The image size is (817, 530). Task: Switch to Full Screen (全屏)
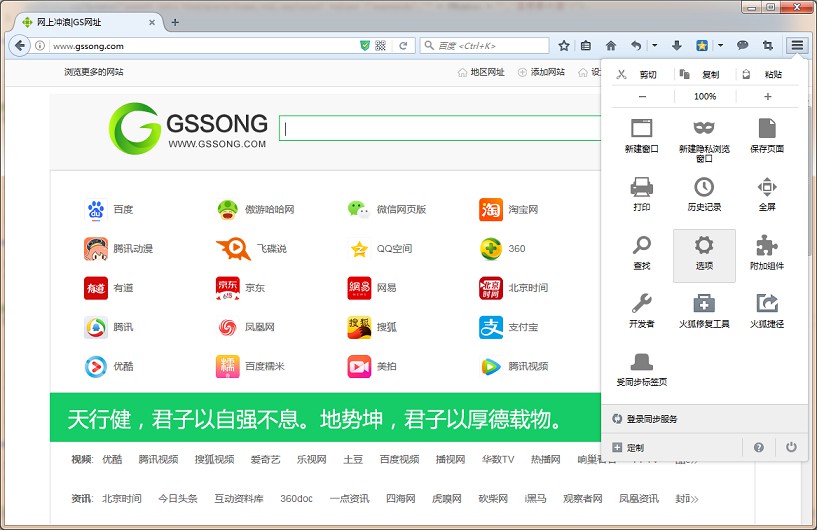point(766,194)
